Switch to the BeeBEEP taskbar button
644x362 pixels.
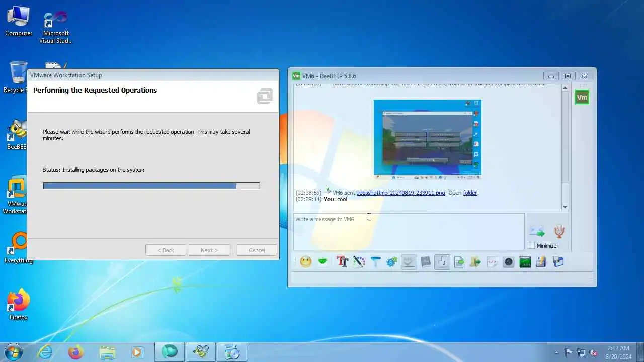click(x=201, y=352)
